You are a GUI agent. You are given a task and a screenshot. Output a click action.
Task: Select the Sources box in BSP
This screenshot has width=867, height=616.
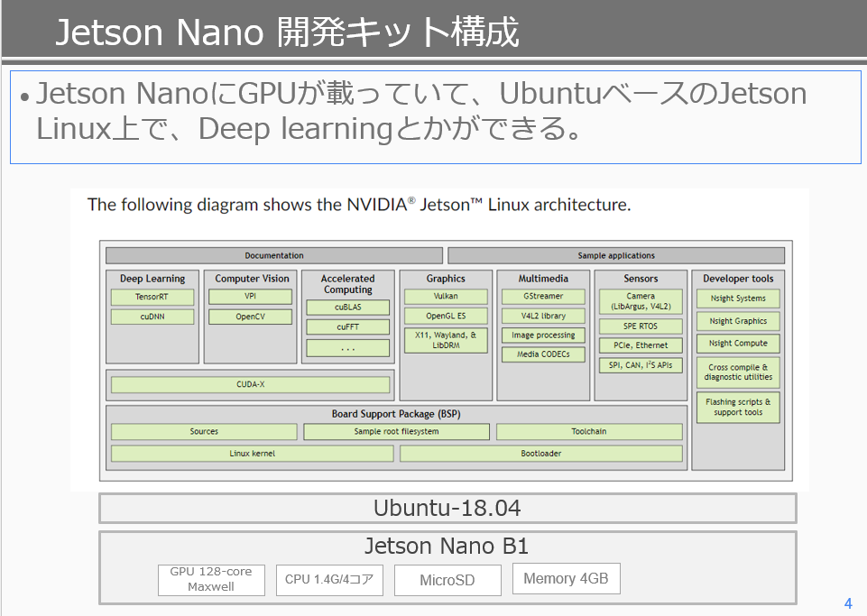click(204, 432)
